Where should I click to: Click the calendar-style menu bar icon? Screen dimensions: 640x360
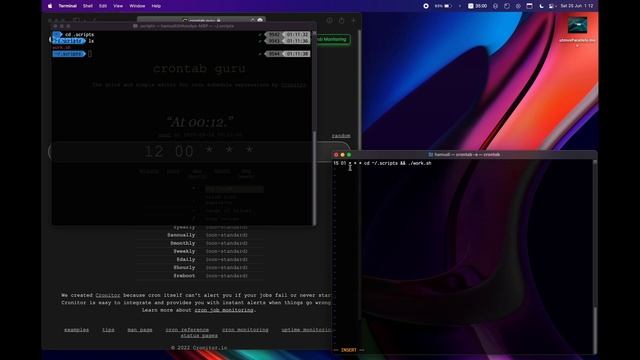click(529, 6)
